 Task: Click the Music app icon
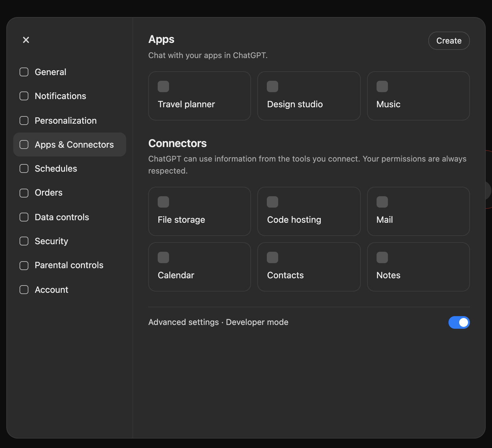(382, 86)
